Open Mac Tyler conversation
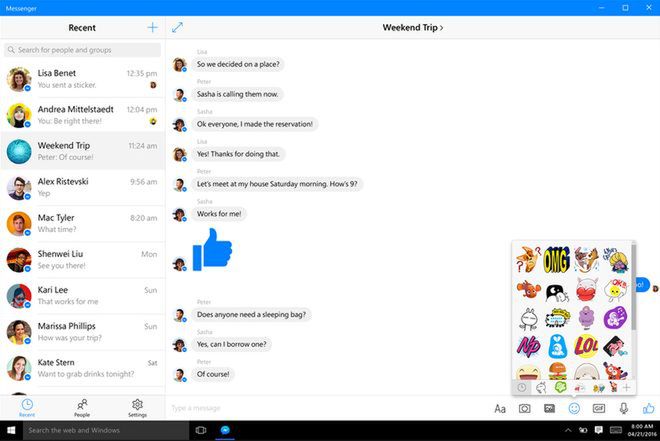 (82, 223)
